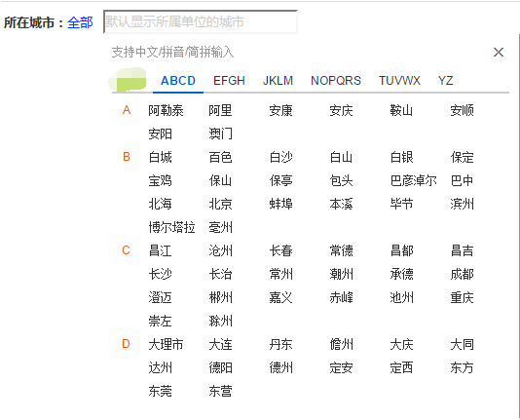Select city 池州
520x420 pixels.
coord(401,297)
